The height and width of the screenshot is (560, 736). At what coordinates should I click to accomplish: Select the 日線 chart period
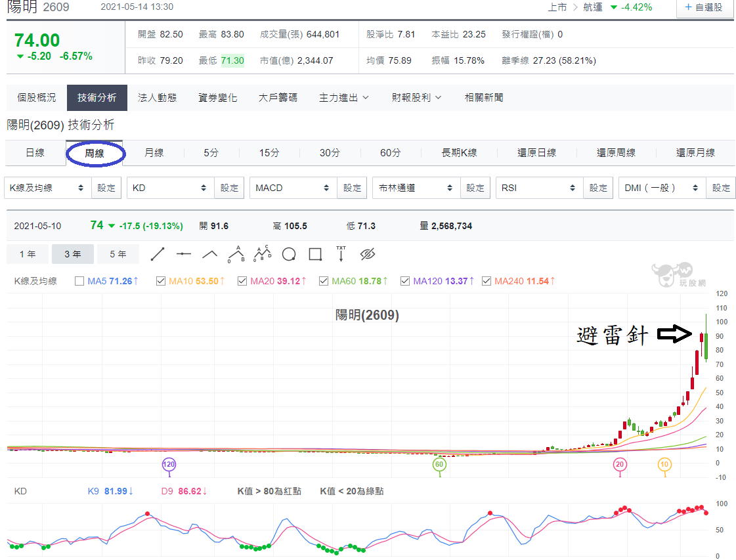pyautogui.click(x=35, y=153)
